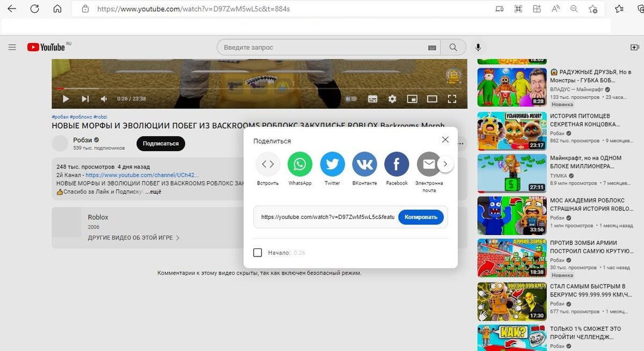Viewport: 644px width, 351px height.
Task: Share the video on Facebook
Action: [x=397, y=164]
